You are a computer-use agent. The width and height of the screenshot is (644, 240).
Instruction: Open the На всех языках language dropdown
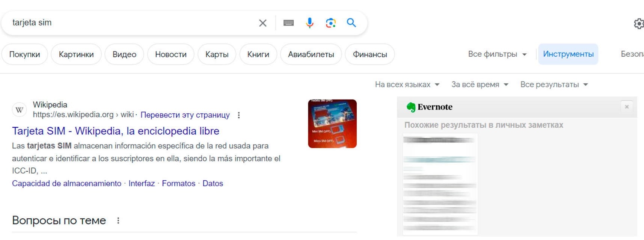tap(407, 85)
